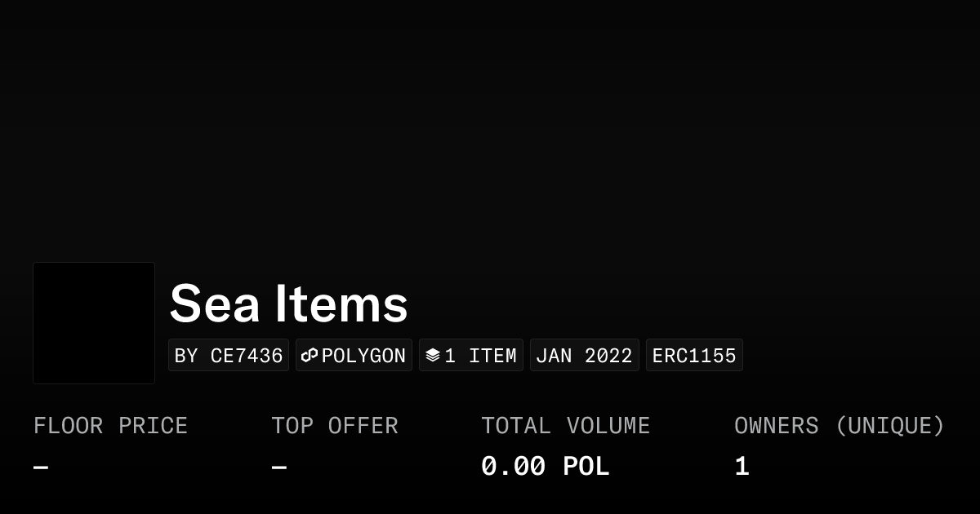
Task: Click the dash value under Floor Price
Action: click(41, 467)
